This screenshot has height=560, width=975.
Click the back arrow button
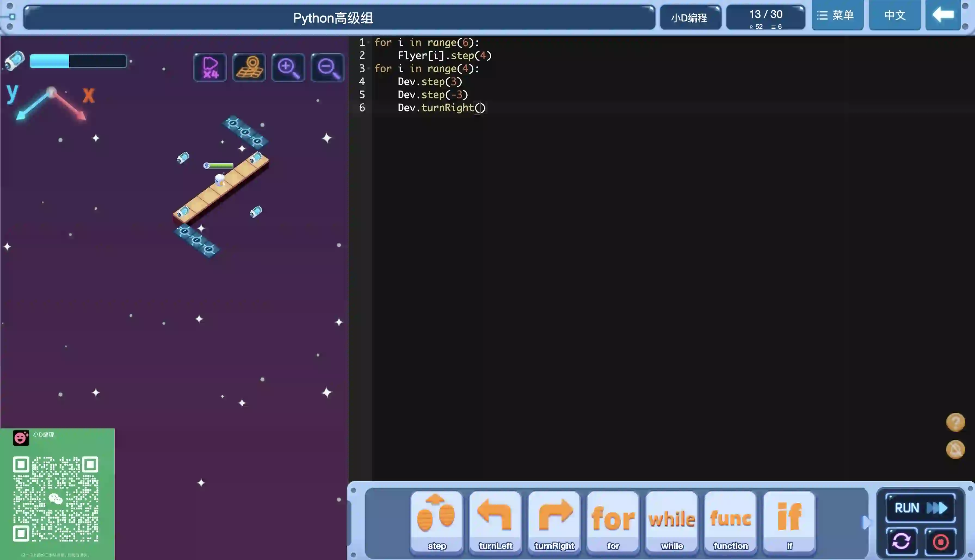[943, 15]
